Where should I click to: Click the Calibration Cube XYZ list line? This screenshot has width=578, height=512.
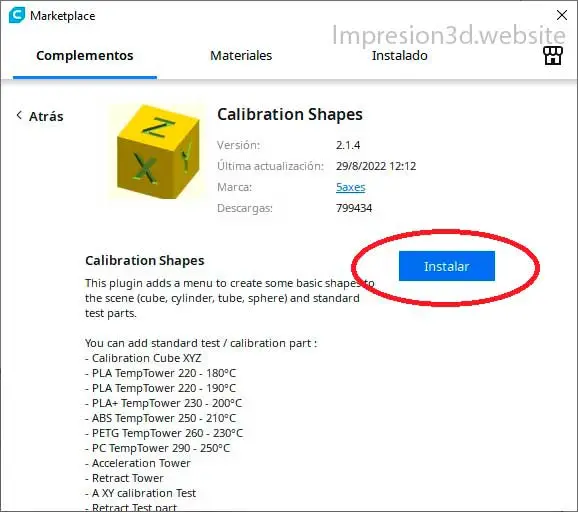pyautogui.click(x=143, y=358)
